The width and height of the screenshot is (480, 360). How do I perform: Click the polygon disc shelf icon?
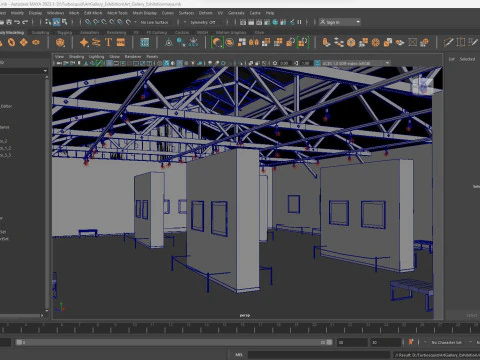pyautogui.click(x=36, y=42)
